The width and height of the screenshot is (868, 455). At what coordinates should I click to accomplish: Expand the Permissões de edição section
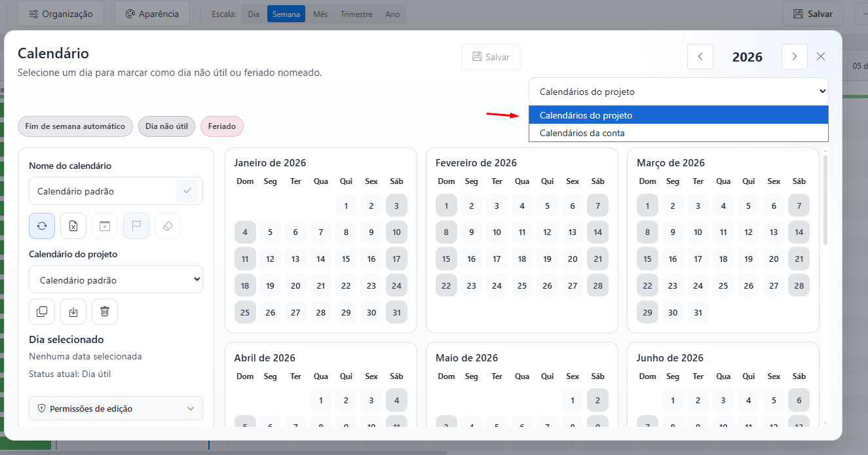point(116,409)
